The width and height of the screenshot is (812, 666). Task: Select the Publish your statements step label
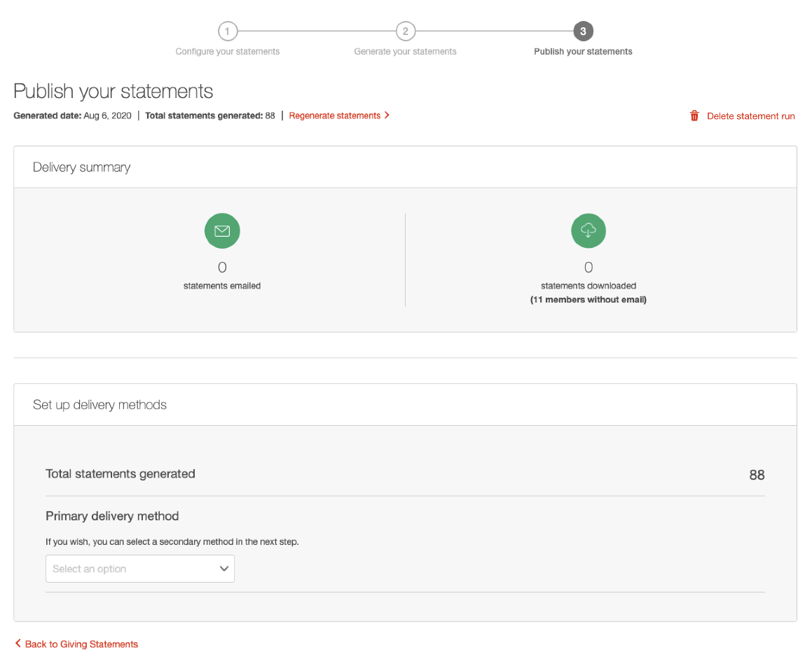pos(582,51)
